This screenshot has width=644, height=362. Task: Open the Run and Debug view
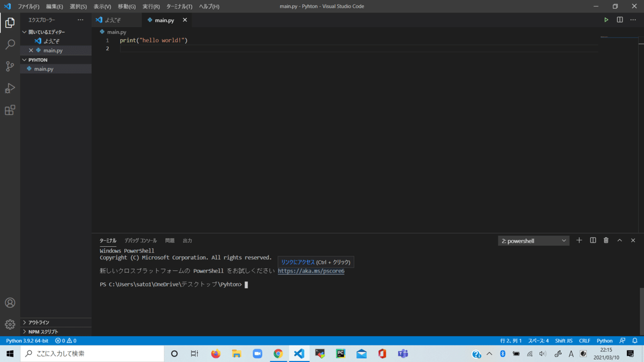pyautogui.click(x=10, y=88)
